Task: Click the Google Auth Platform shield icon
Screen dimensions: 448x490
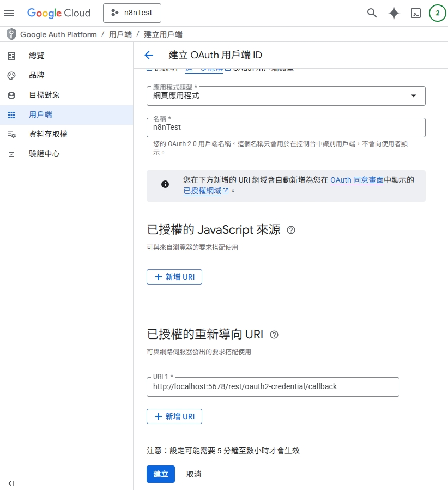Action: coord(11,34)
